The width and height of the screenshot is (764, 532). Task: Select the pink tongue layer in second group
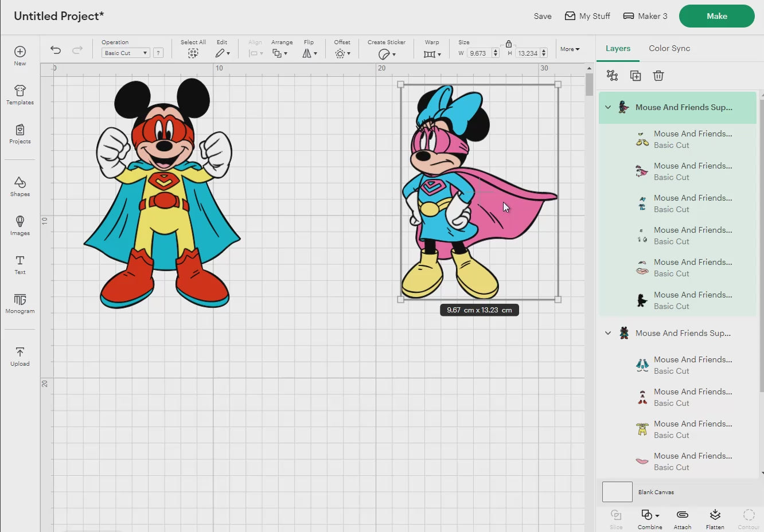click(x=677, y=461)
